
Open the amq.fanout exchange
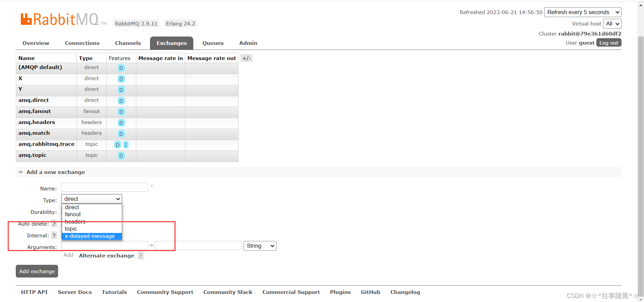(35, 111)
